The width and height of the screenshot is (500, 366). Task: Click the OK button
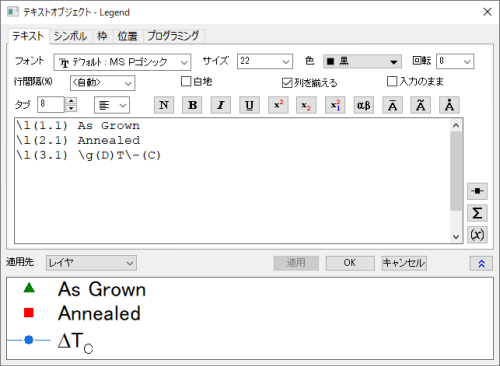350,263
